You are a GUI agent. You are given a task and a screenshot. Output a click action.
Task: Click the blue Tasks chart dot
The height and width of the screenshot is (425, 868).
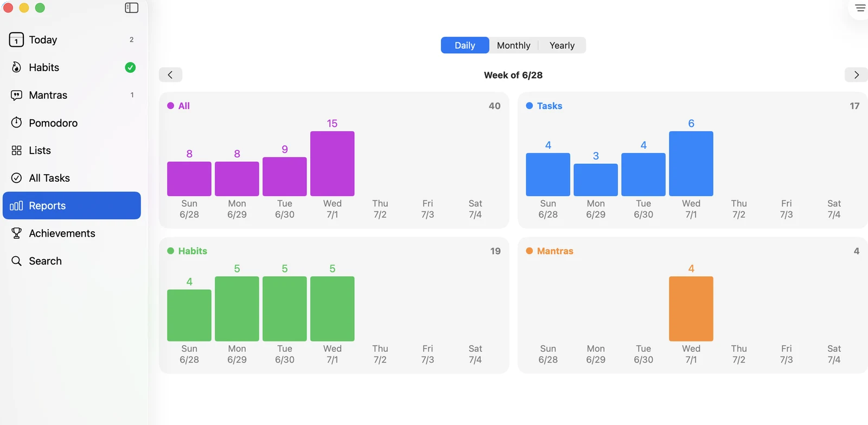(x=529, y=106)
